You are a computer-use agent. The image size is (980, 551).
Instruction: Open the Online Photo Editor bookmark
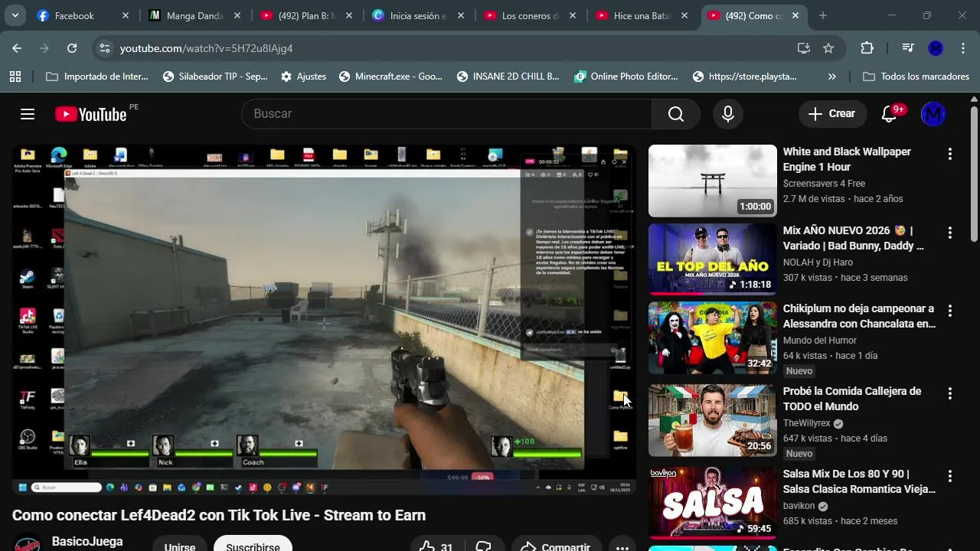point(626,77)
